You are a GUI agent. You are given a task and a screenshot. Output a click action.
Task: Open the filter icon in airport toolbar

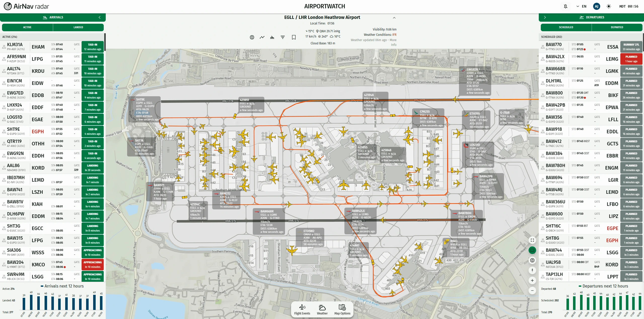click(x=283, y=37)
